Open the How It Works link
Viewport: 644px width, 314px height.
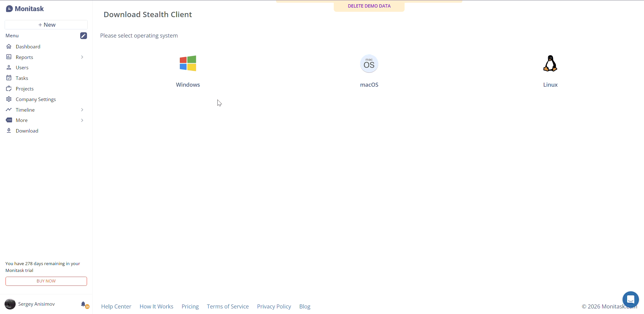pos(156,306)
